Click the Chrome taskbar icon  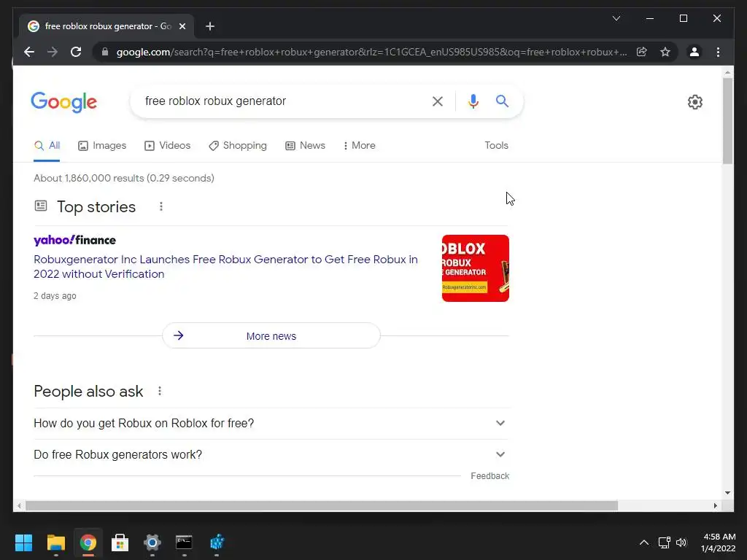(x=88, y=542)
